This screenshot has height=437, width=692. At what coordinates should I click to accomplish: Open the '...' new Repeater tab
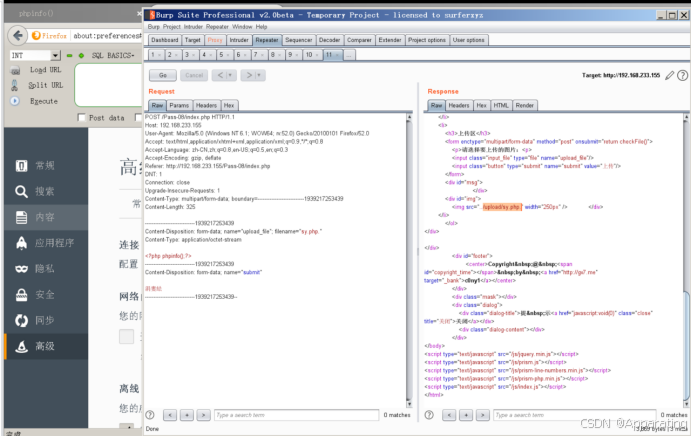point(349,55)
